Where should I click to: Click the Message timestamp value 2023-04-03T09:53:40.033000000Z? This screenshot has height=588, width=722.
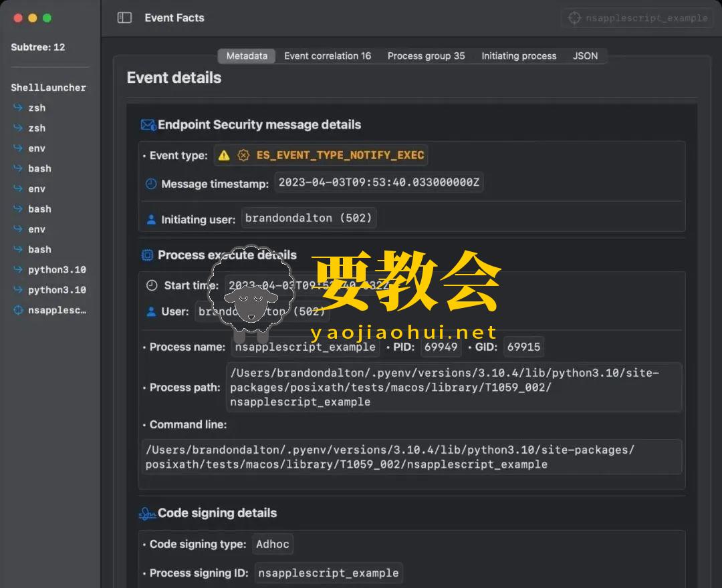point(379,182)
